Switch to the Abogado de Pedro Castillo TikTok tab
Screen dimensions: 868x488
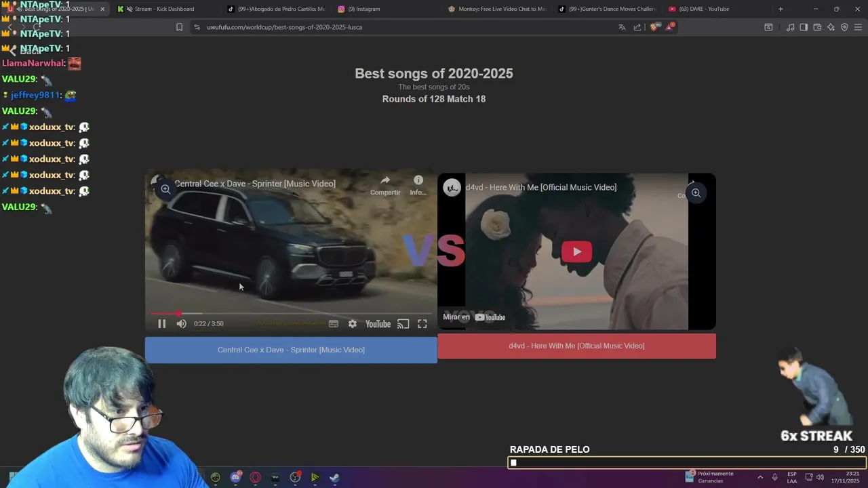[276, 9]
